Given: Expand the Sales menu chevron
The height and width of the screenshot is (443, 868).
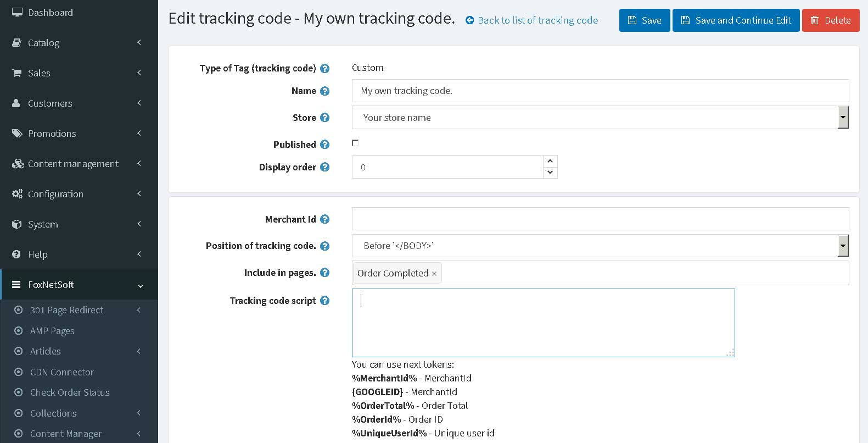Looking at the screenshot, I should tap(139, 73).
